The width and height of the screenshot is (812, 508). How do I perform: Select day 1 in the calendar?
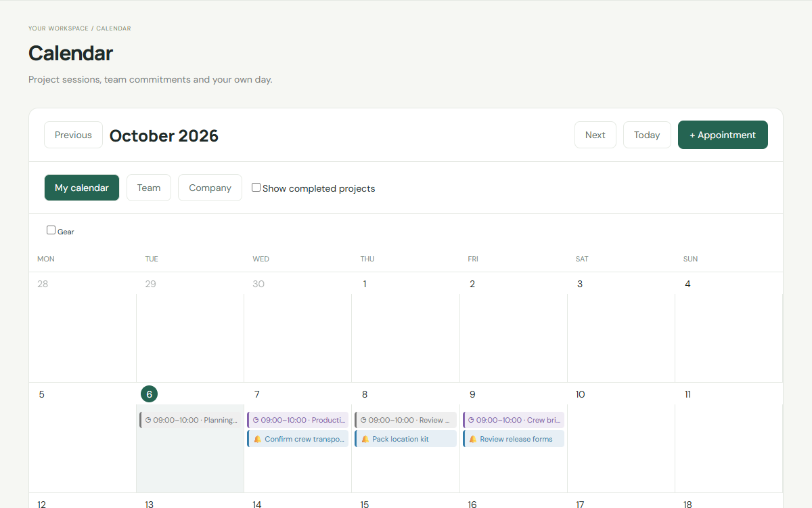click(x=365, y=284)
